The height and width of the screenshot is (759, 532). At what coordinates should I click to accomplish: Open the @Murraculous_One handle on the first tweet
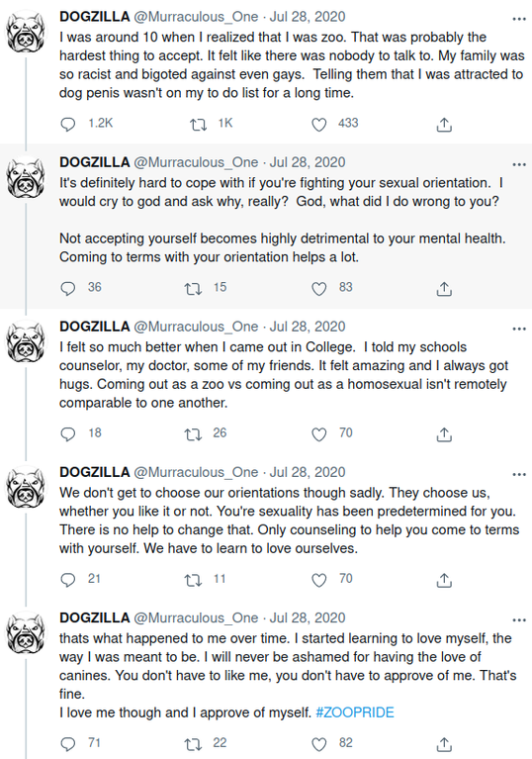196,17
